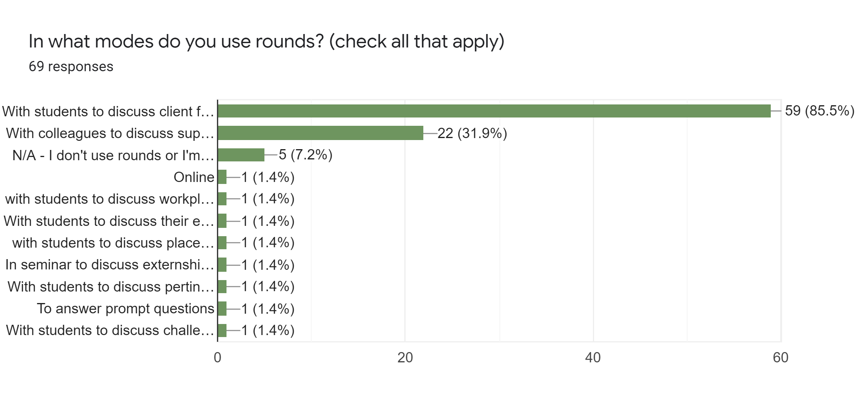Click the 'With students to discuss challe…' label
The height and width of the screenshot is (413, 868).
click(110, 330)
